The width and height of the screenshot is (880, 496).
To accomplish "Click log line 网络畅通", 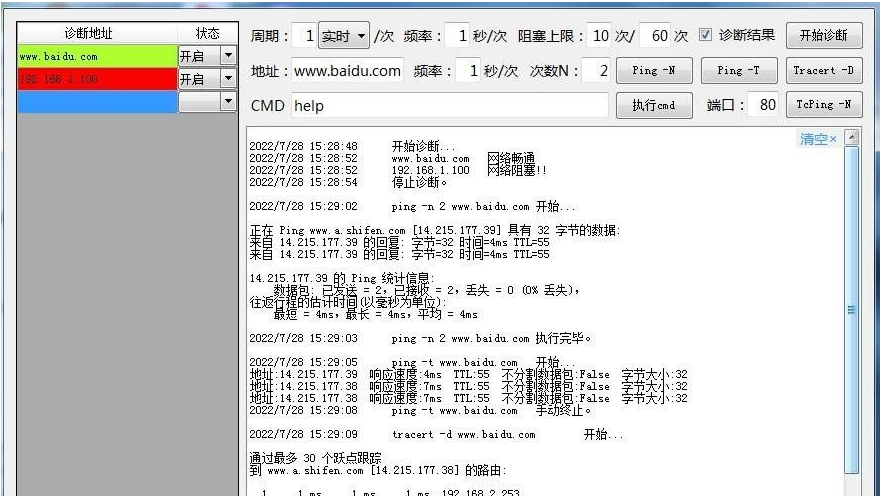I will pos(511,158).
